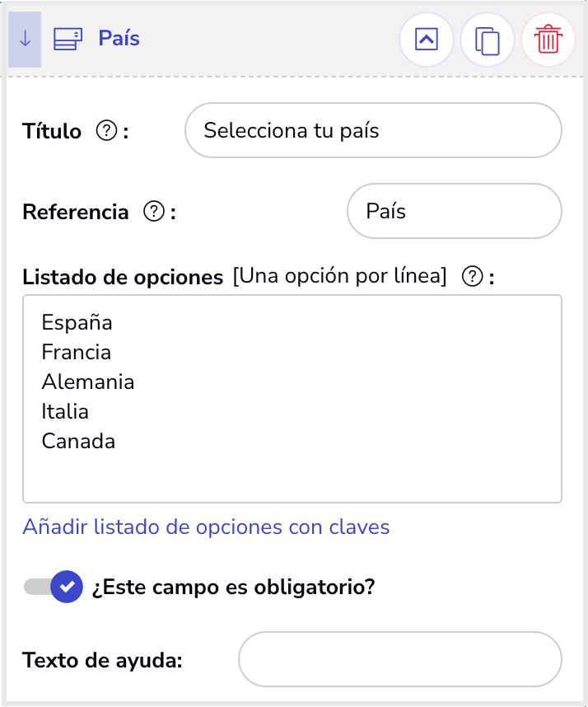
Task: Move the País field down with arrow
Action: pyautogui.click(x=25, y=40)
